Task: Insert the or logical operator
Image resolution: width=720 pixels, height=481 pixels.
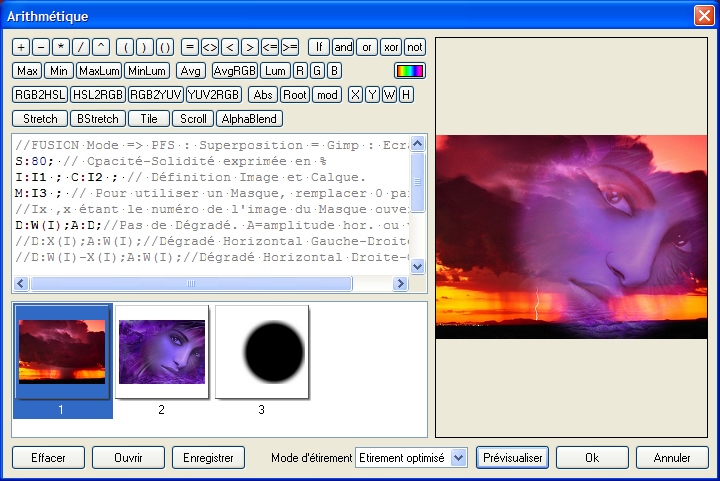Action: (x=367, y=47)
